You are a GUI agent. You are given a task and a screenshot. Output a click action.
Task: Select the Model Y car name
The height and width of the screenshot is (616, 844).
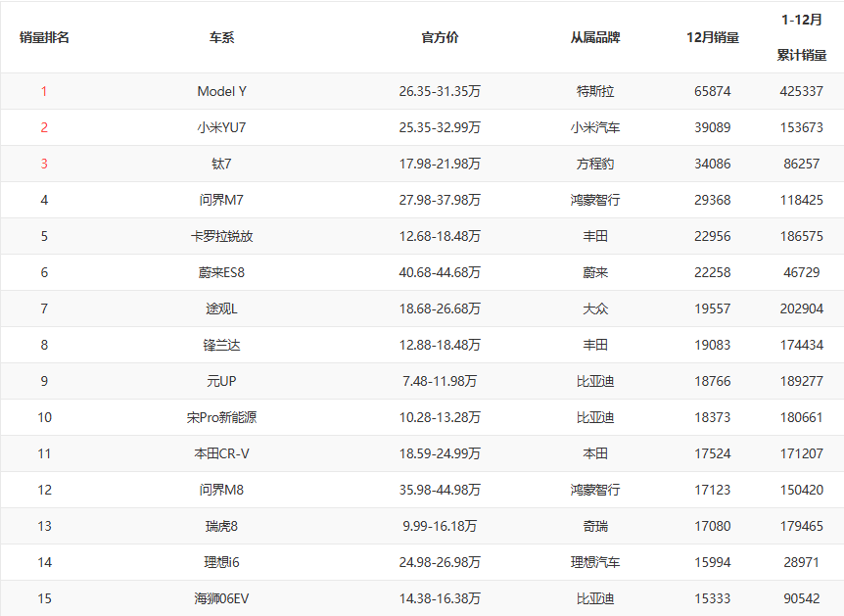click(x=221, y=91)
